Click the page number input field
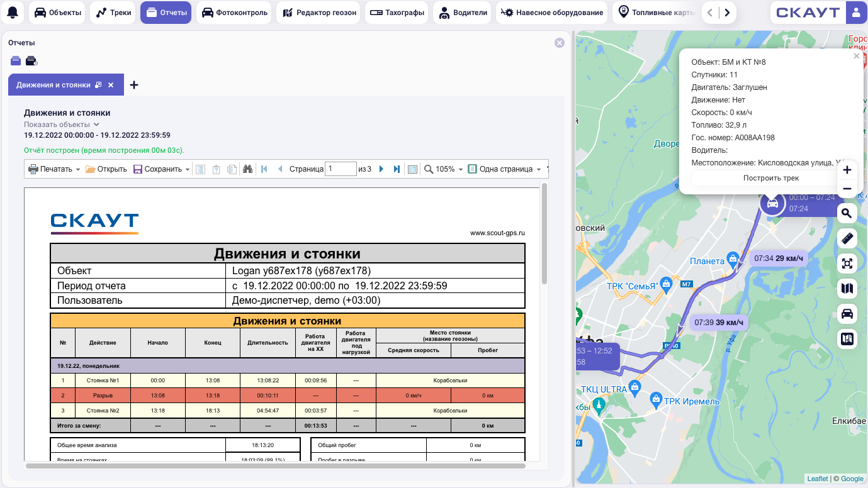Screen dimensions: 868x488 [341, 169]
